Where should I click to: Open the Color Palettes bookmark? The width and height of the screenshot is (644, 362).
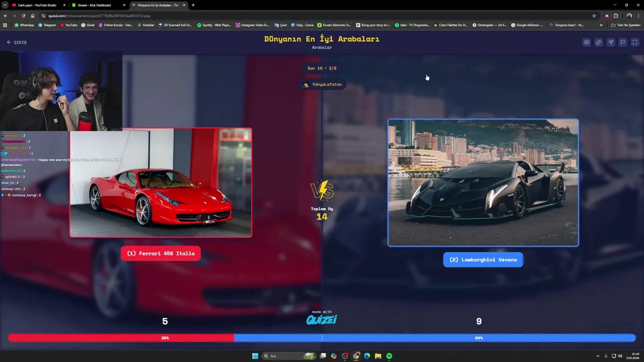pyautogui.click(x=450, y=25)
